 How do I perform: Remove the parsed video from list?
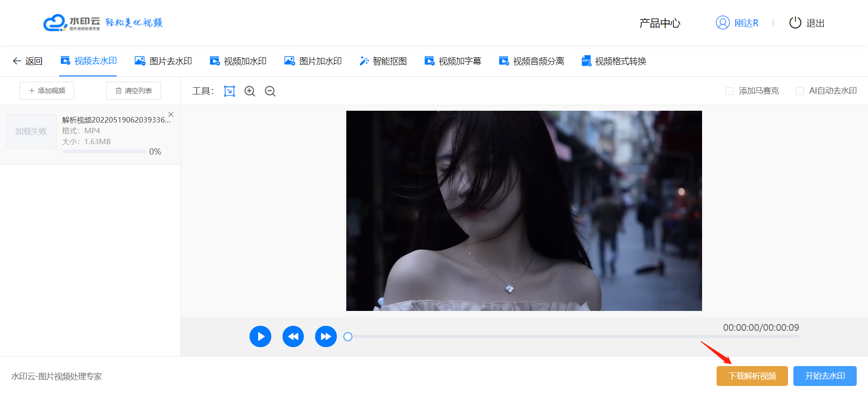tap(171, 114)
